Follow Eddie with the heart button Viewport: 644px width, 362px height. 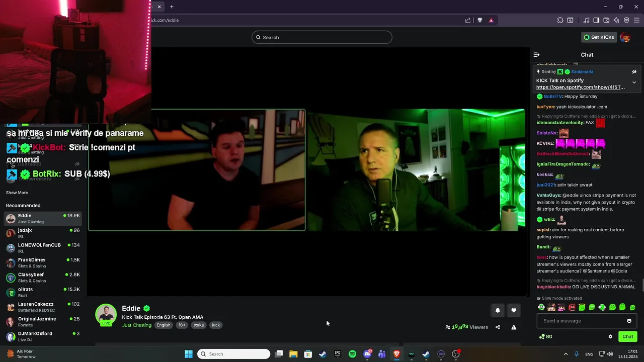[514, 311]
